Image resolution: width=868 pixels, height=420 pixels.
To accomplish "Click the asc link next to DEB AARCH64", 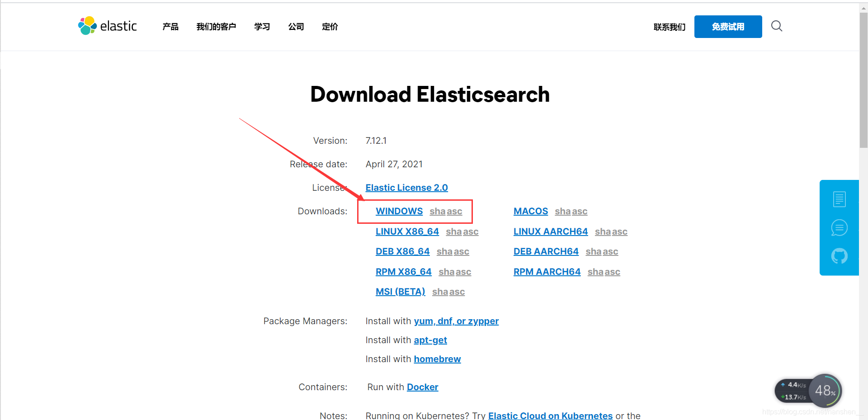I will pos(611,251).
